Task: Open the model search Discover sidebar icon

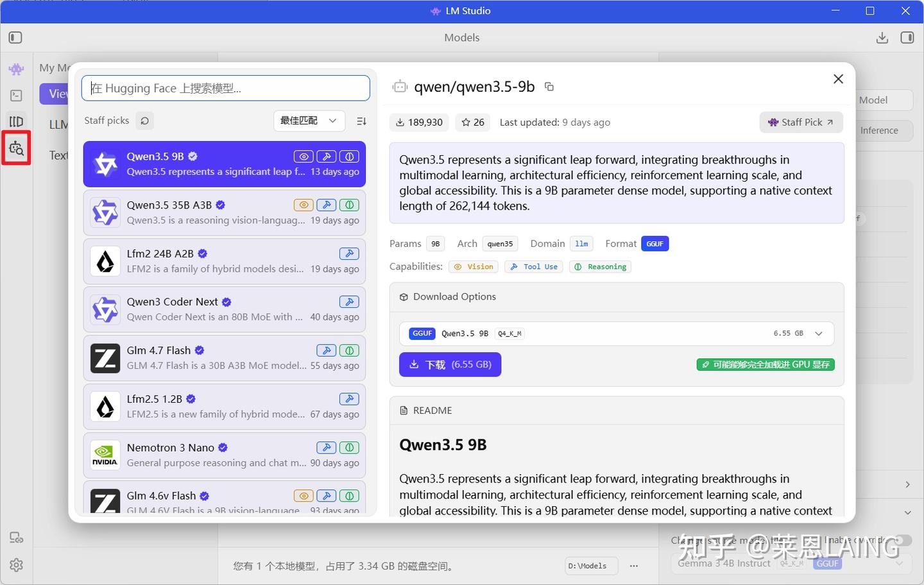Action: click(16, 148)
